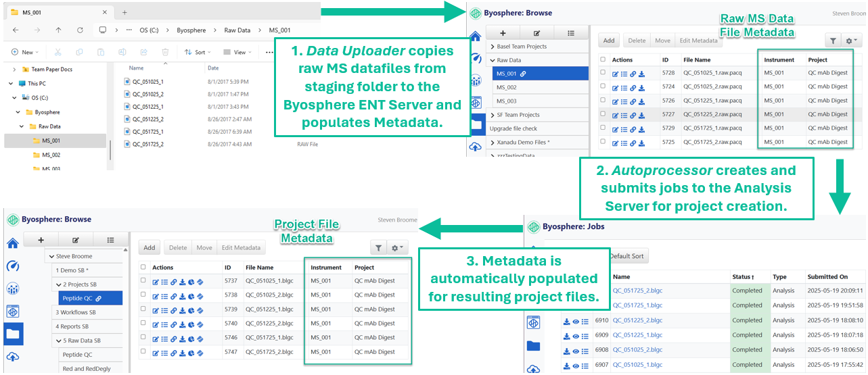Open filter funnel in raw-data Browse window
Image resolution: width=868 pixels, height=375 pixels.
pyautogui.click(x=833, y=41)
